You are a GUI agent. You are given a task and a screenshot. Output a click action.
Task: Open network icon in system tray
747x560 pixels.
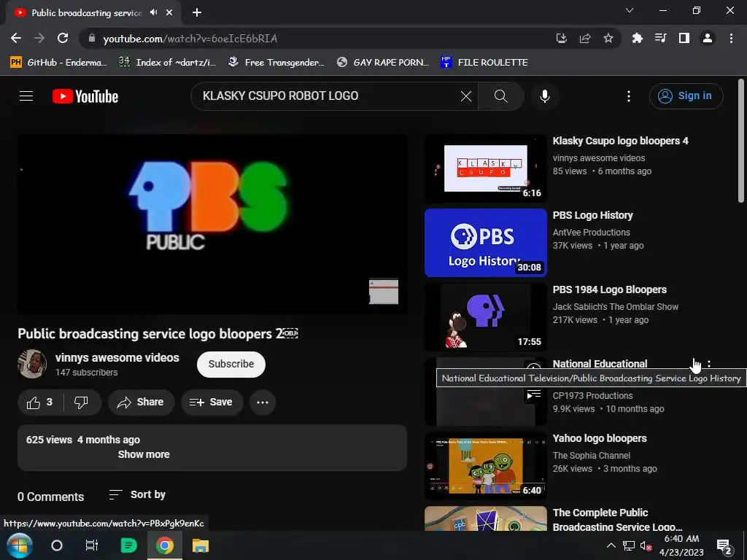tap(628, 545)
